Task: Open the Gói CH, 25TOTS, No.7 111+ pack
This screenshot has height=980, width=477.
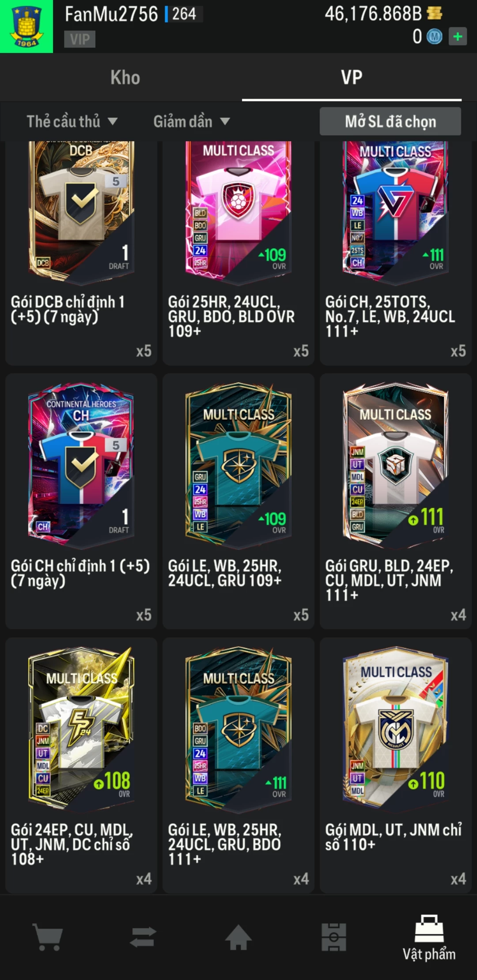Action: tap(396, 253)
